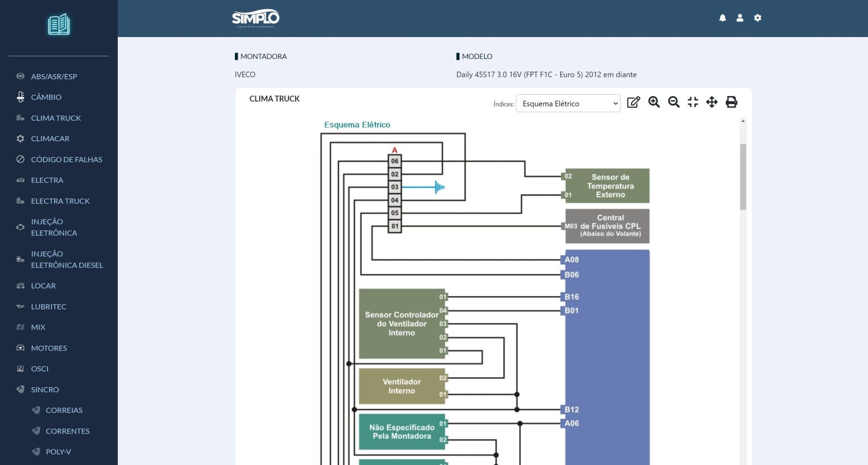Screen dimensions: 868x465
Task: Open settings gear in header
Action: tap(757, 18)
